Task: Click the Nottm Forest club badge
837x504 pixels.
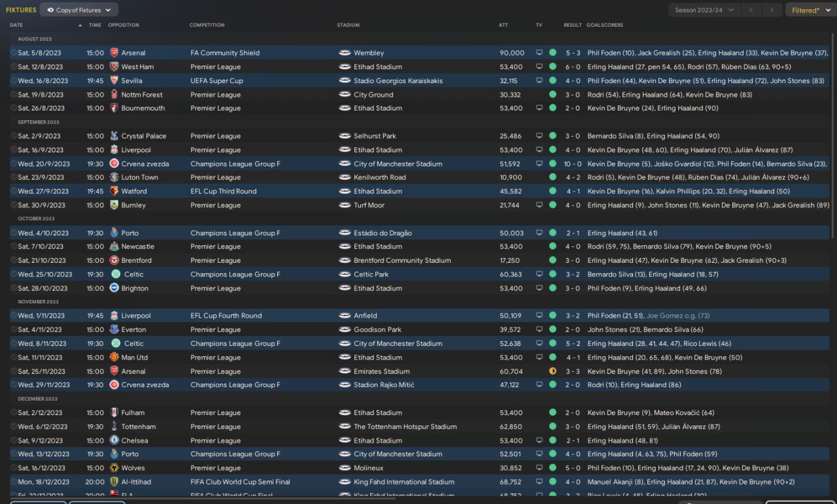Action: (114, 95)
